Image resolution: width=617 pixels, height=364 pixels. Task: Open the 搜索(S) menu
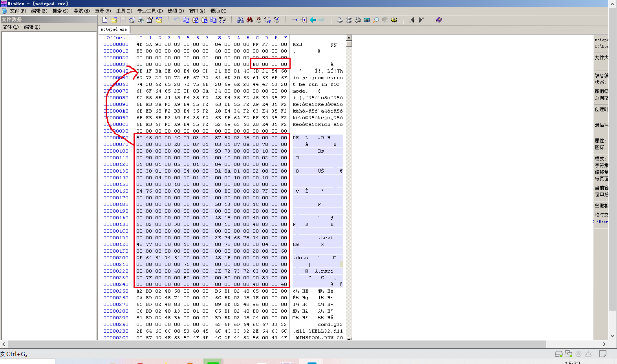point(60,11)
